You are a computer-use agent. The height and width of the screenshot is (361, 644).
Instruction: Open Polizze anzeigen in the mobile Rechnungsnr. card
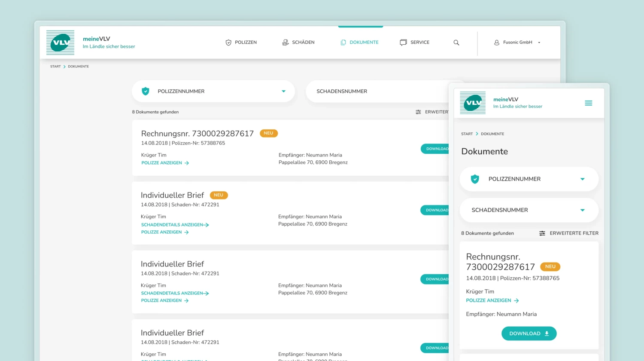click(x=492, y=300)
